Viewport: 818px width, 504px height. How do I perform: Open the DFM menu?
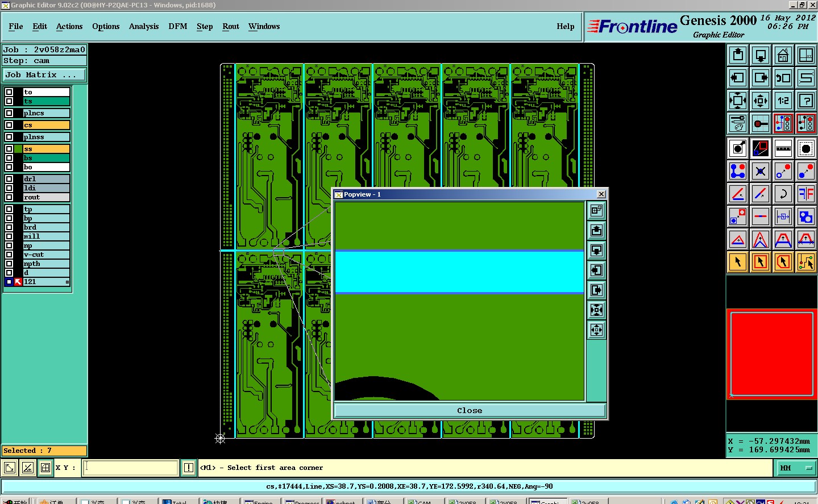click(x=178, y=26)
